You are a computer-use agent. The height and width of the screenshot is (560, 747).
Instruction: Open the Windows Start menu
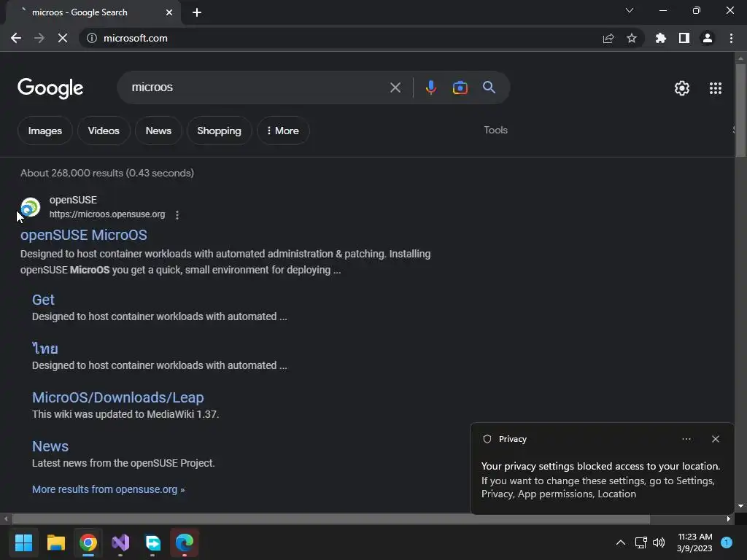[x=23, y=542]
